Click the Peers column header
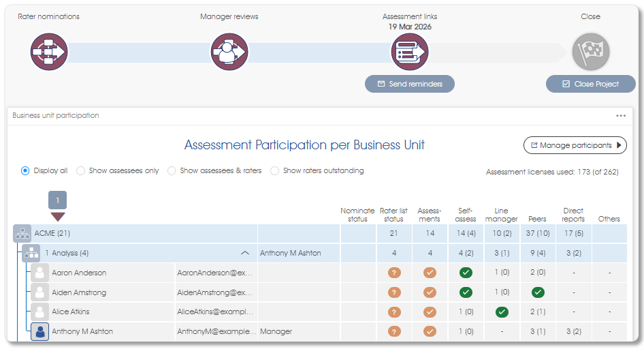 537,219
